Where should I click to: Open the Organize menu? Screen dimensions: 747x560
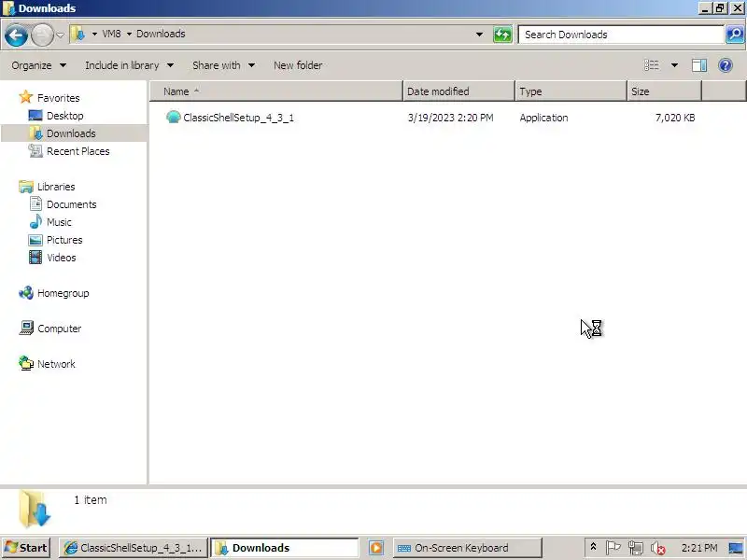click(39, 65)
